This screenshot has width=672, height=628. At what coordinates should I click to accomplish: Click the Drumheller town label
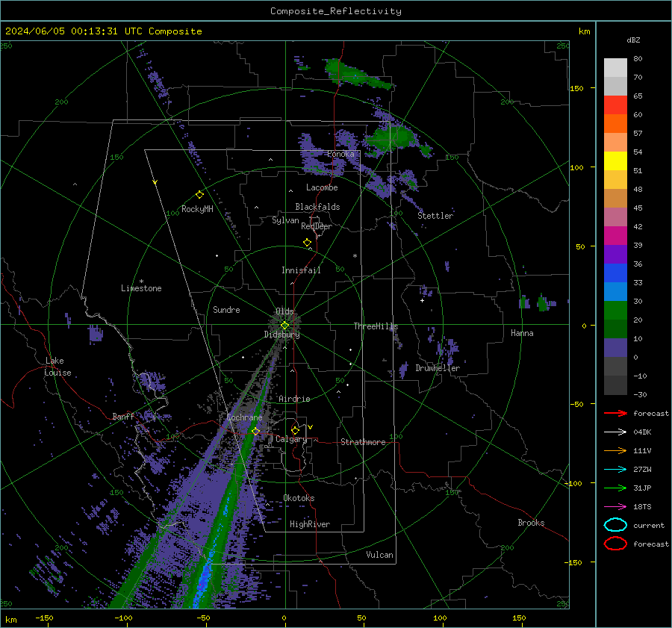point(438,368)
